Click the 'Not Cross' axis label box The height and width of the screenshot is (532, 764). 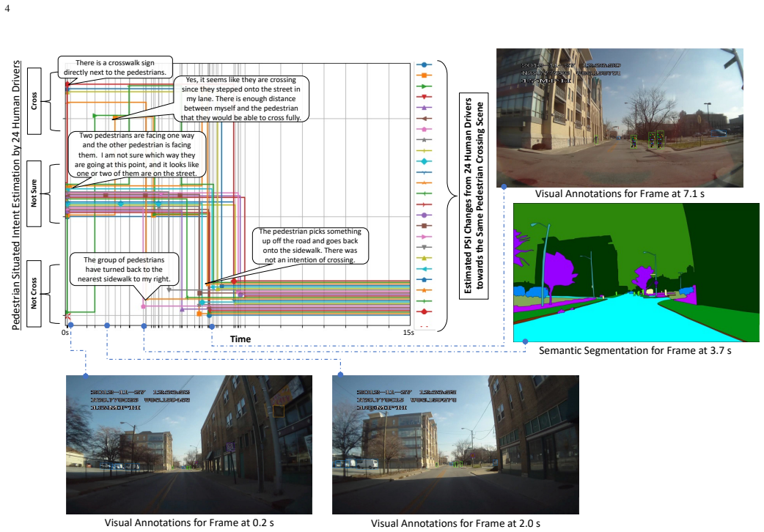pos(34,293)
